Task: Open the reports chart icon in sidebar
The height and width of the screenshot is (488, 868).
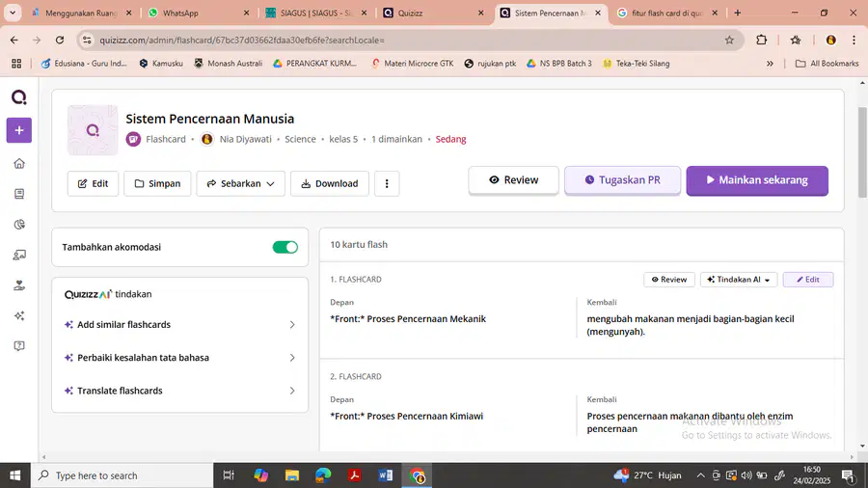Action: 19,225
